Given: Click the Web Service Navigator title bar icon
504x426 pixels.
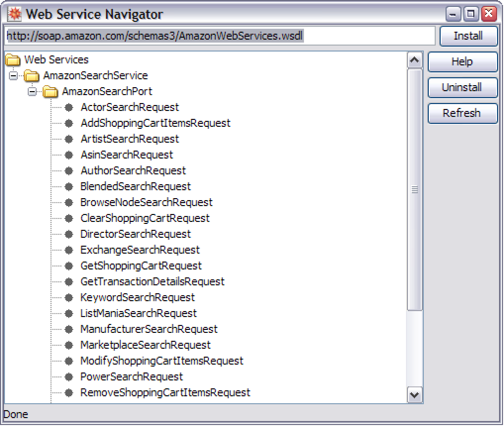Looking at the screenshot, I should click(14, 14).
